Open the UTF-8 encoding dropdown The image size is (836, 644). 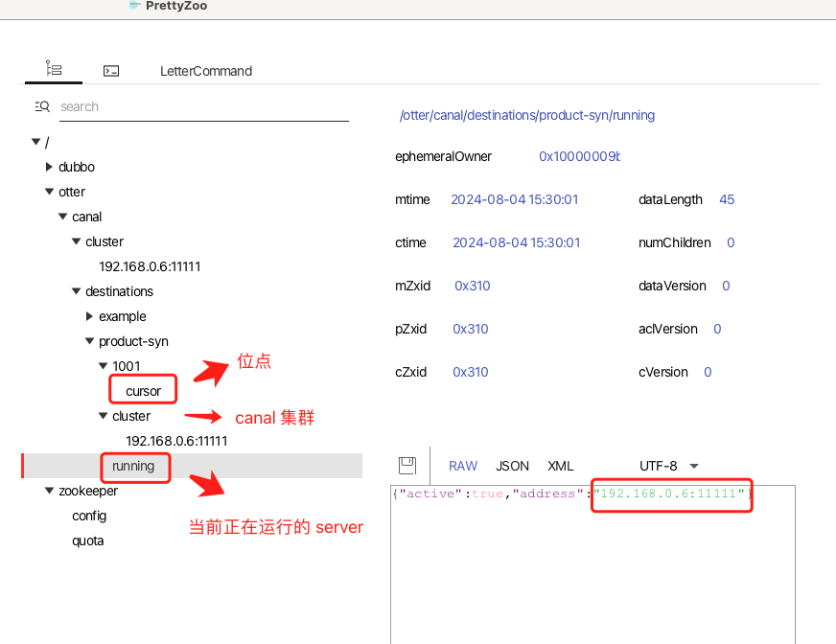click(669, 466)
